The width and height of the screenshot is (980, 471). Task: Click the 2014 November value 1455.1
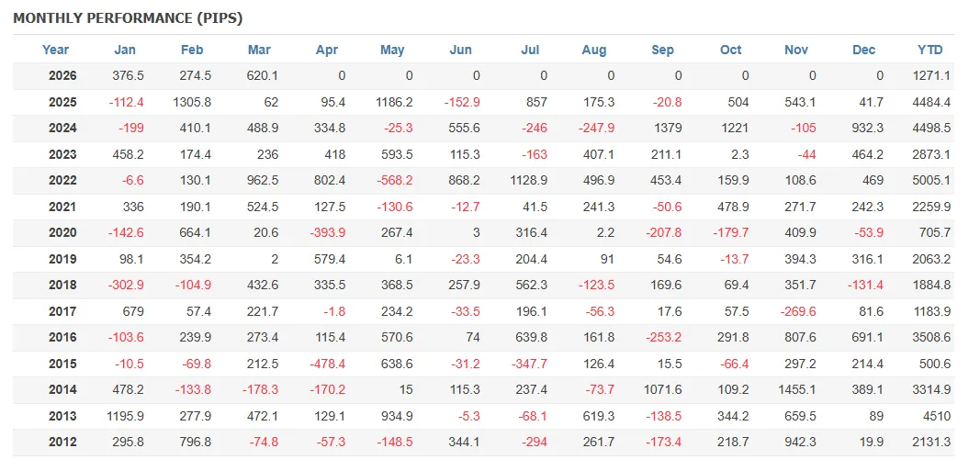(x=796, y=390)
